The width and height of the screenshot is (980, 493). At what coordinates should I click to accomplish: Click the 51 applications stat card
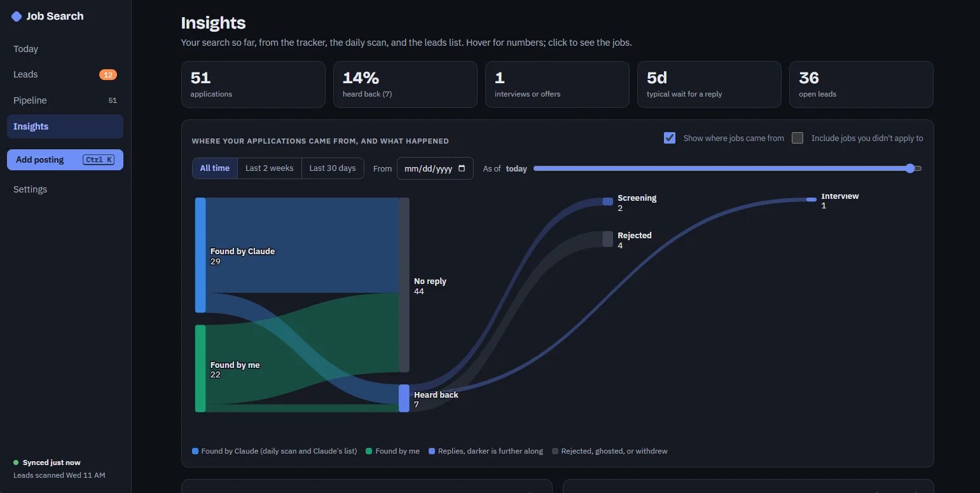click(x=253, y=84)
